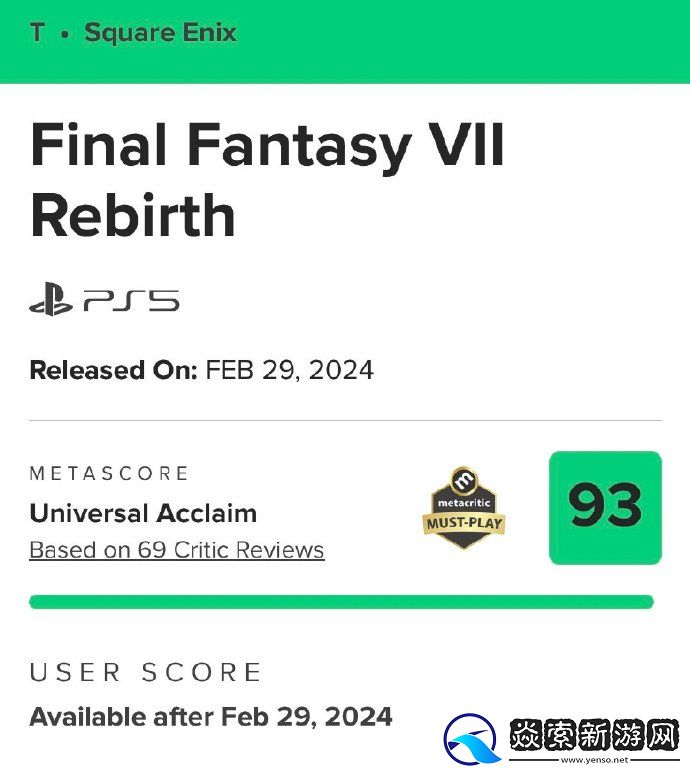Click the T age rating label
690x771 pixels.
37,32
